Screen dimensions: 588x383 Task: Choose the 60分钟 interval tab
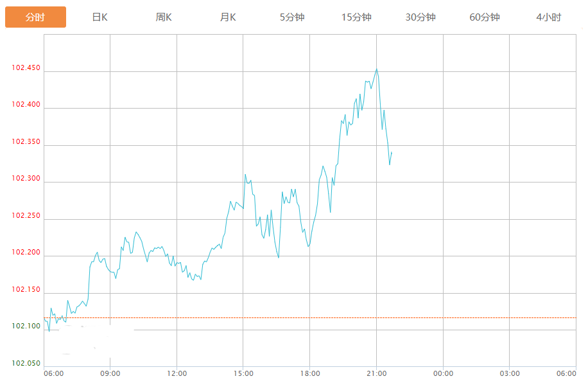(x=485, y=17)
